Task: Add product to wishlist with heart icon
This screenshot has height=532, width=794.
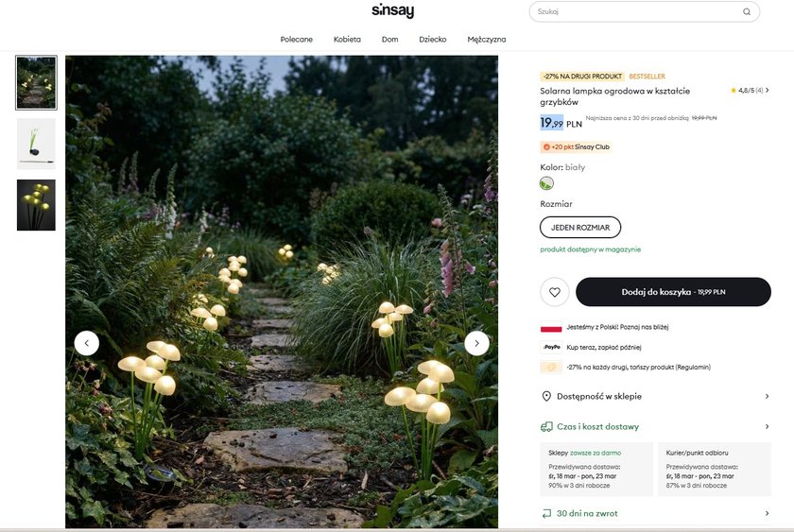Action: pos(555,292)
